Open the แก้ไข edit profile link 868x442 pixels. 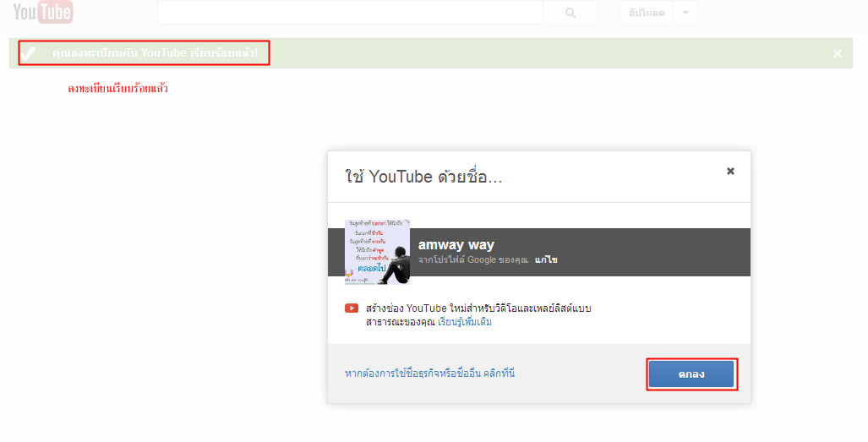pyautogui.click(x=546, y=260)
